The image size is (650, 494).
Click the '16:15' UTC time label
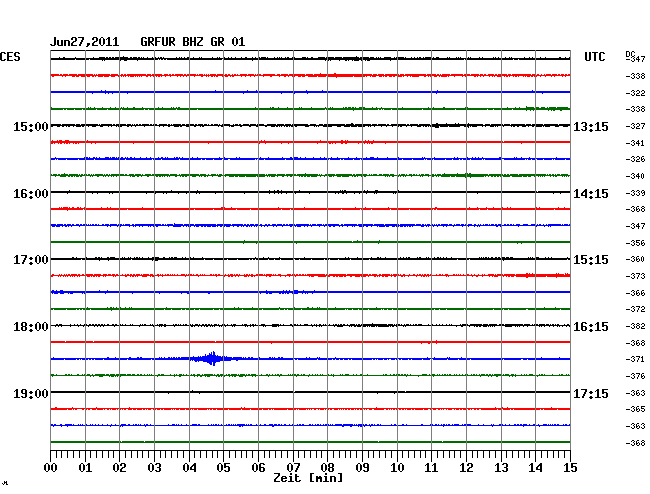pos(591,327)
